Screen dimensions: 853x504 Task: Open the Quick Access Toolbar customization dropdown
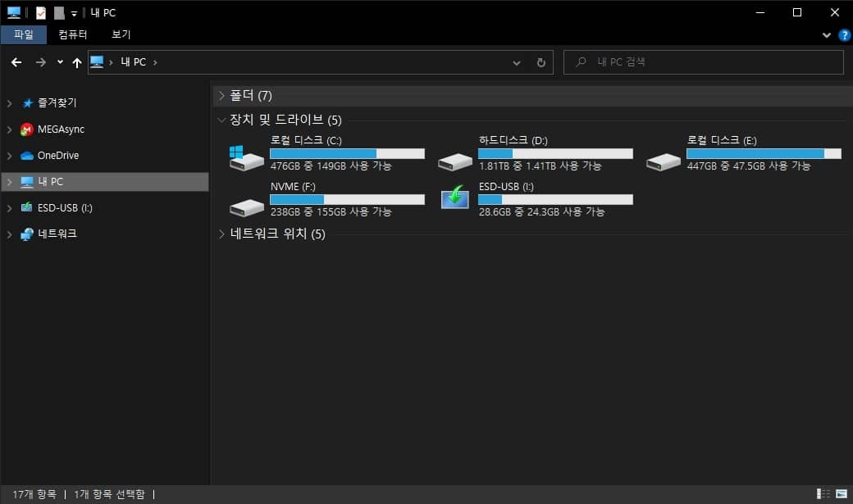point(74,12)
